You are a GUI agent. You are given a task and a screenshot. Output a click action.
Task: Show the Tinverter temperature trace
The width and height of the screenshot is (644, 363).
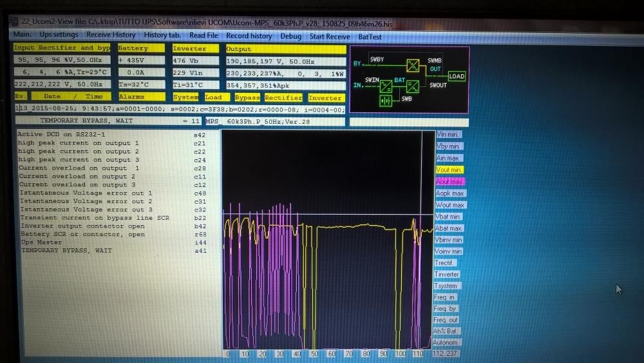coord(447,274)
